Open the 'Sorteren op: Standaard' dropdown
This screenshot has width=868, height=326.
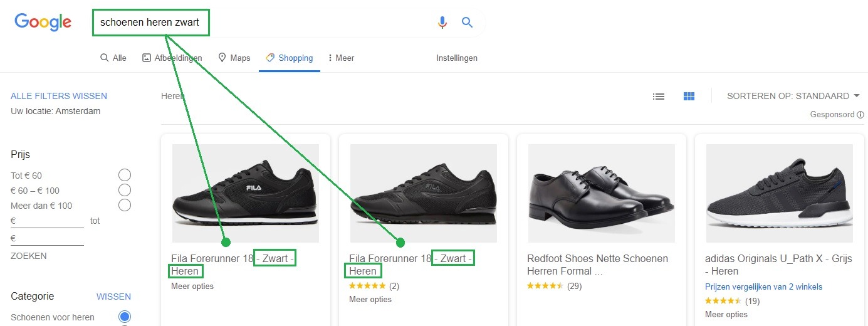point(793,96)
